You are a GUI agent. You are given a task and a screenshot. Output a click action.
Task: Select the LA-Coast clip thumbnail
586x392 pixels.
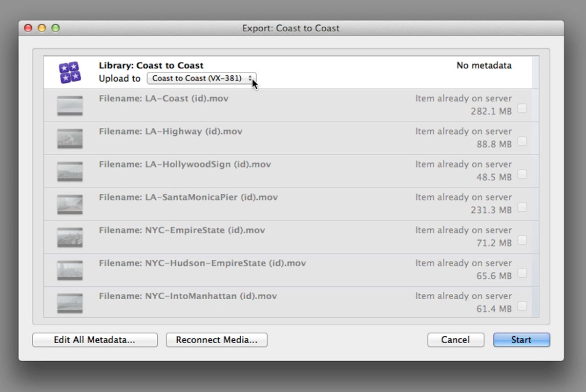(70, 106)
